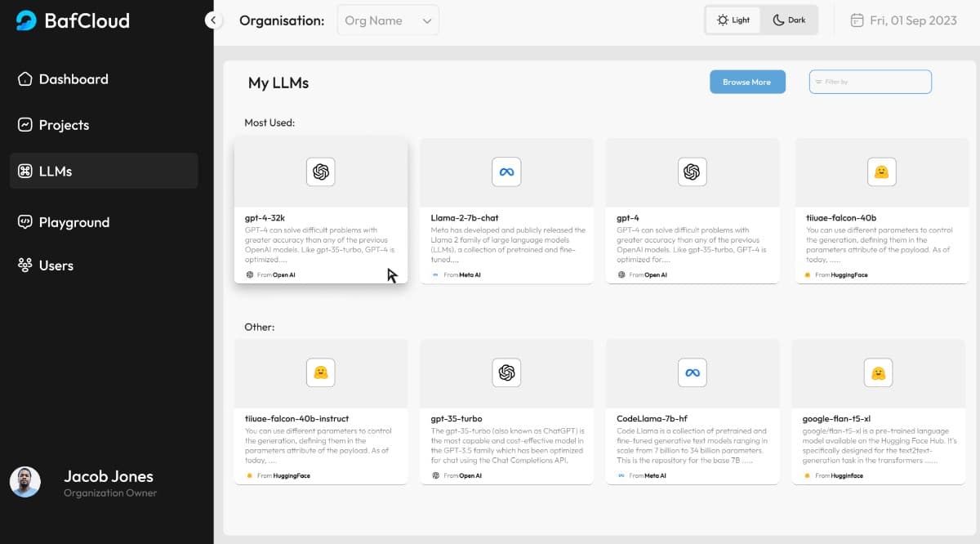Open the gpt-4 model title
Image resolution: width=980 pixels, height=544 pixels.
(627, 218)
